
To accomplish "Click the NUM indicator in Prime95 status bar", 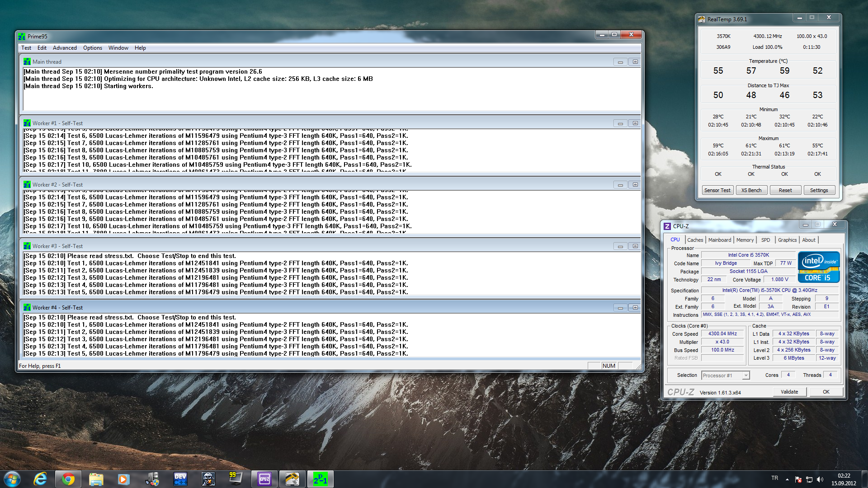I will (609, 366).
